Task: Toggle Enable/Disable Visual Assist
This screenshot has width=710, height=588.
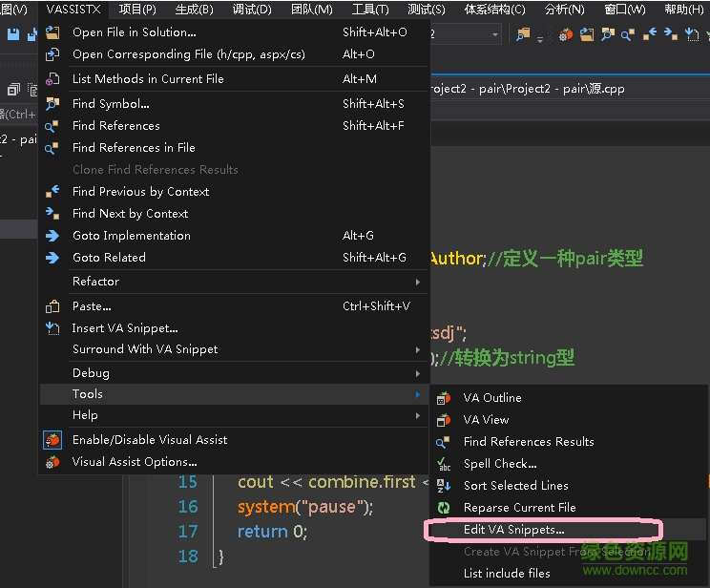Action: tap(150, 440)
